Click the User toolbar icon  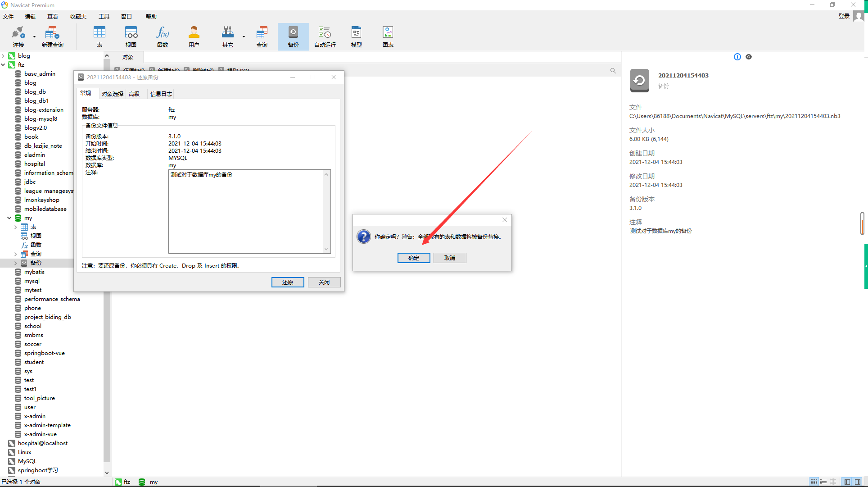click(x=194, y=36)
